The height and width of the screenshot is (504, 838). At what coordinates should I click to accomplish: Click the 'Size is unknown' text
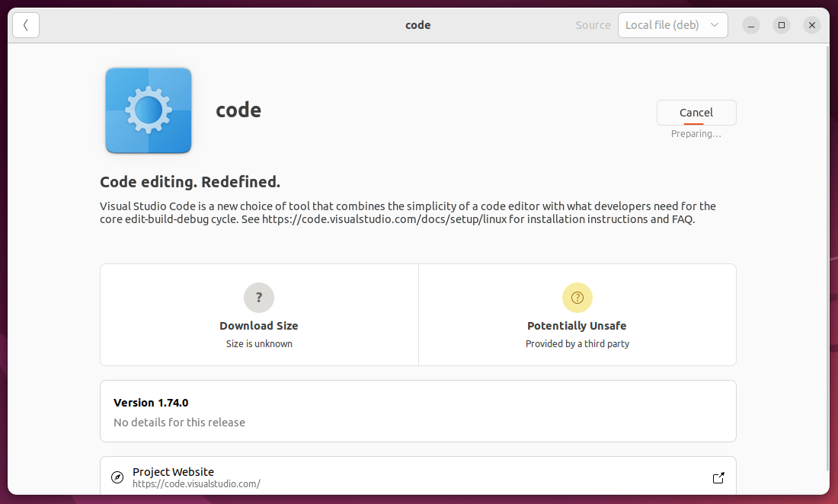coord(259,344)
